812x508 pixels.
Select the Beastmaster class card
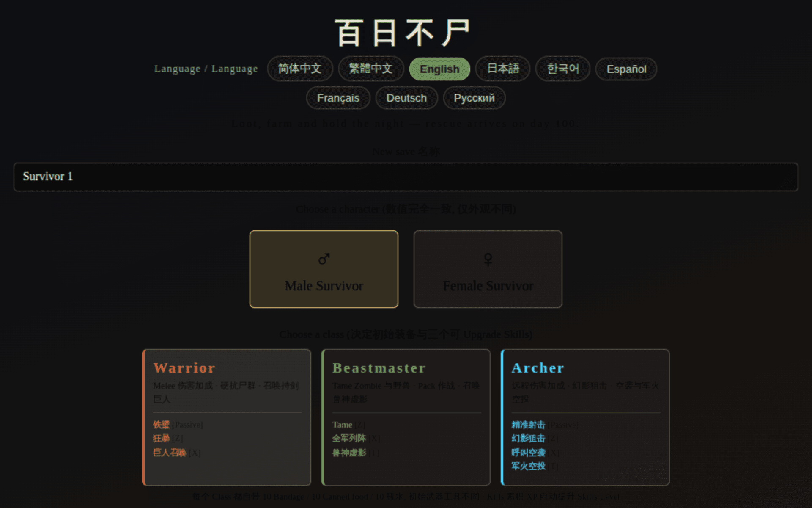pyautogui.click(x=406, y=417)
